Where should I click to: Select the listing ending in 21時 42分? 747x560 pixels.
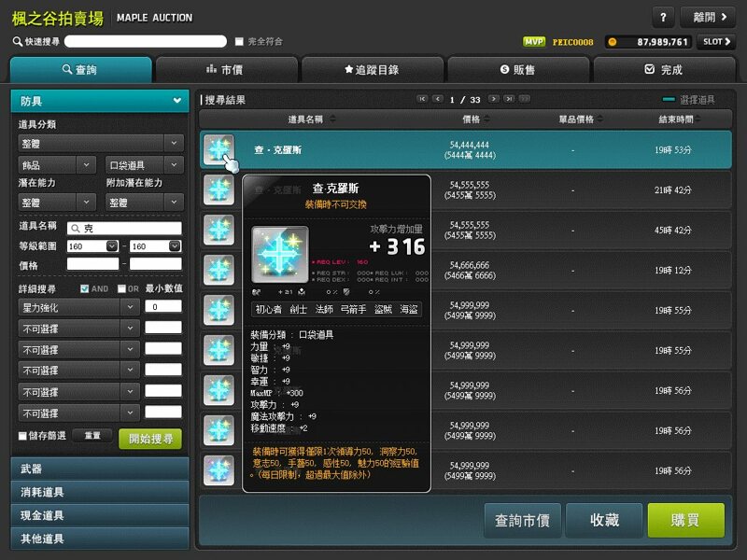tap(465, 190)
